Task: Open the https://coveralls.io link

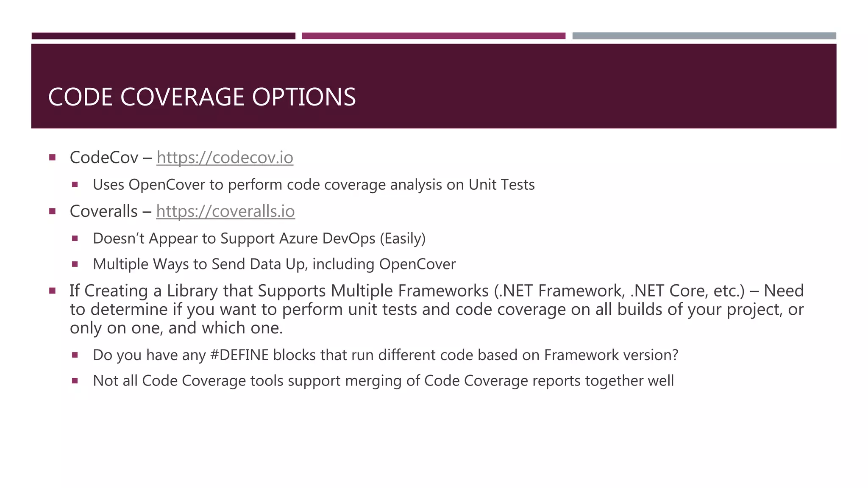Action: click(225, 211)
